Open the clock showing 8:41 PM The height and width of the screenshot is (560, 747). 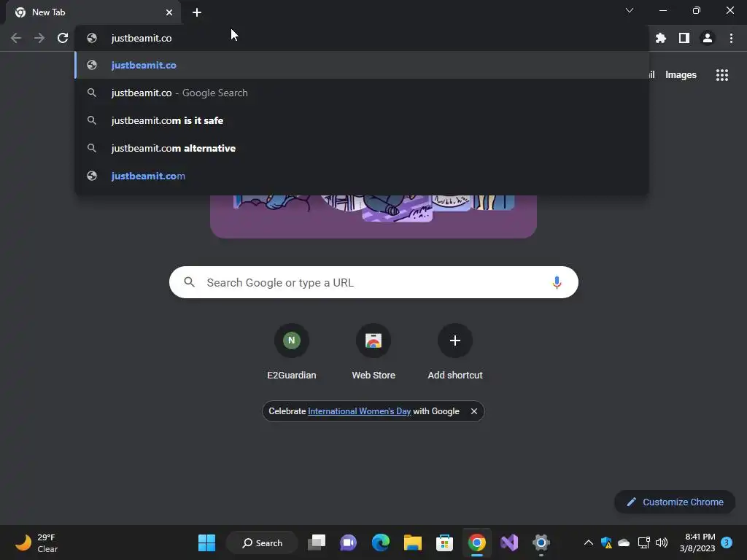tap(697, 542)
